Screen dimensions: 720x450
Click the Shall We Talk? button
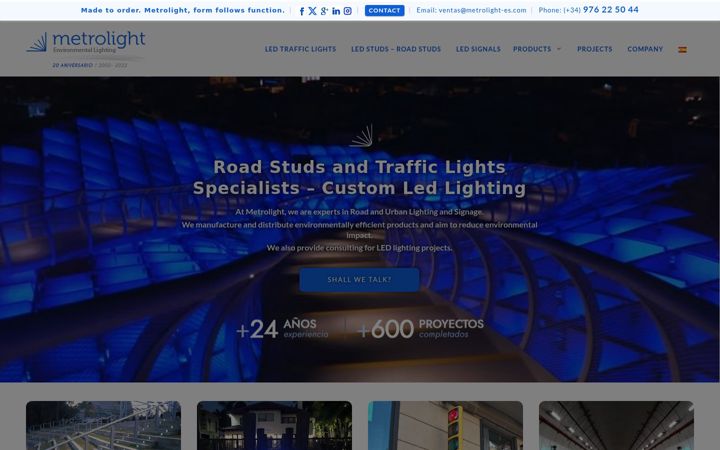coord(359,280)
